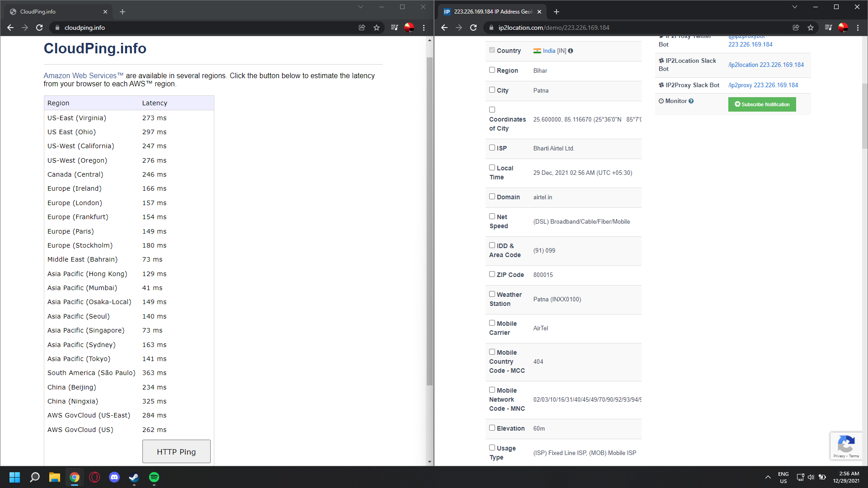Click the info icon next to India [IN]
Screen dimensions: 868x488
(571, 51)
